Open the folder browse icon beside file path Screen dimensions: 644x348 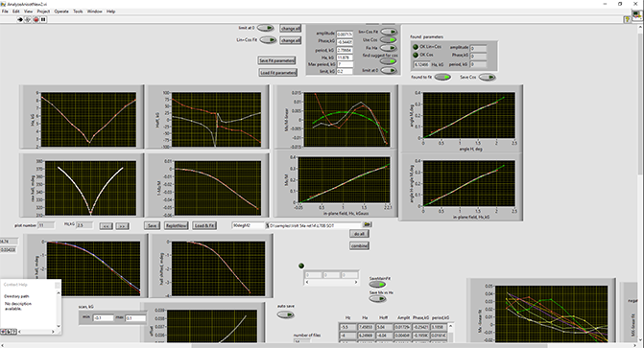click(368, 224)
